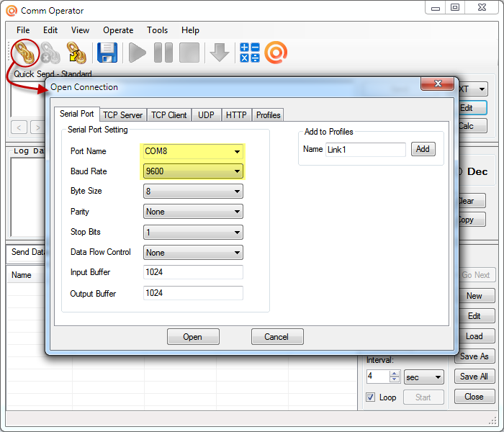Switch to the Profiles tab
This screenshot has width=504, height=432.
pos(268,115)
